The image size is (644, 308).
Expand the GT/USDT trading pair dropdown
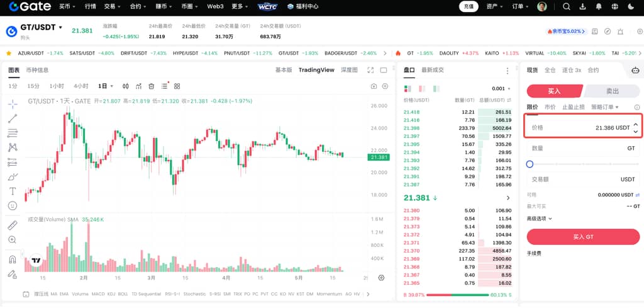coord(60,28)
